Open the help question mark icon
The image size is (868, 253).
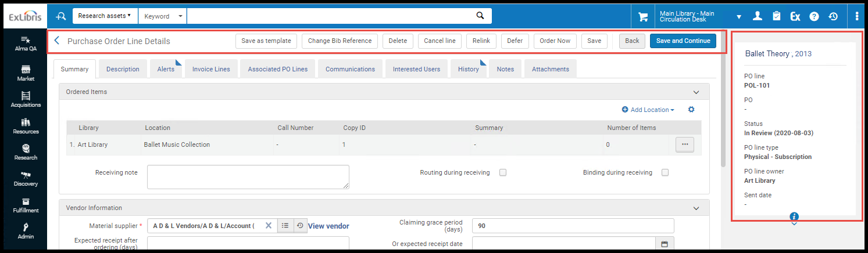point(814,16)
